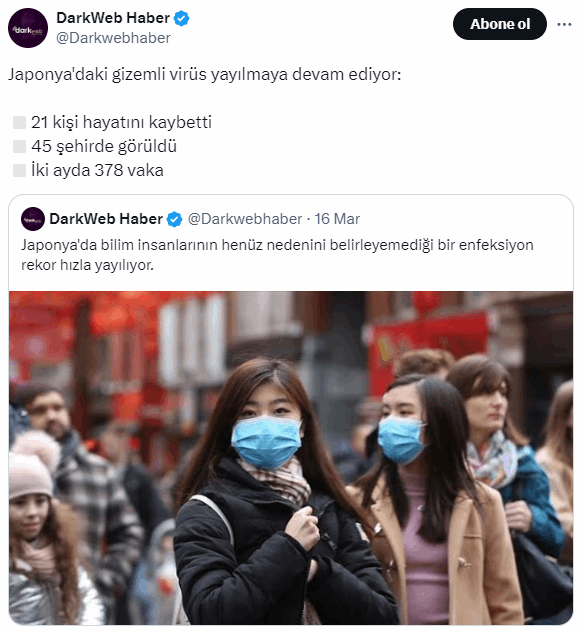The image size is (581, 633).
Task: Click the line '21 kişi hayatını kaybetti'
Action: pos(121,122)
